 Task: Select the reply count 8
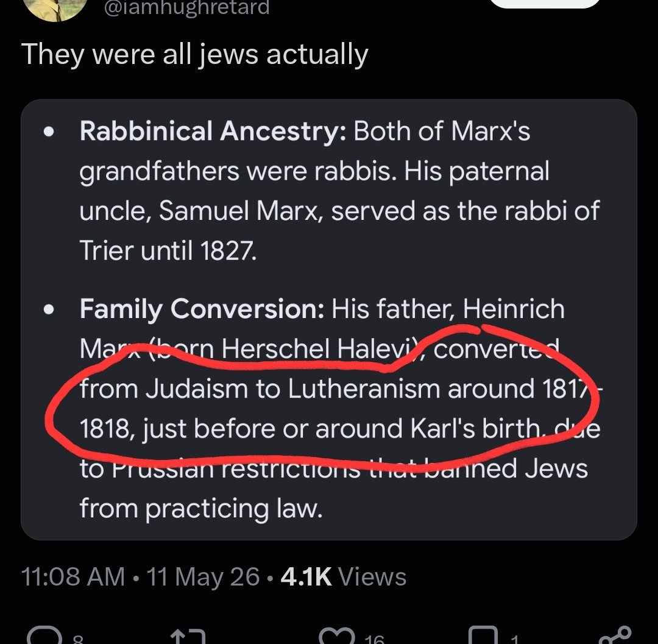coord(79,639)
